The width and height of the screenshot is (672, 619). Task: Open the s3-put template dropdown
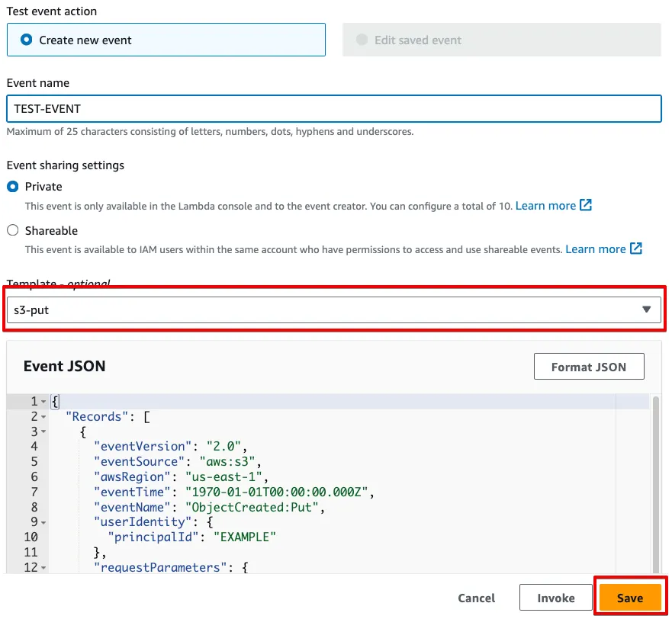pos(334,309)
